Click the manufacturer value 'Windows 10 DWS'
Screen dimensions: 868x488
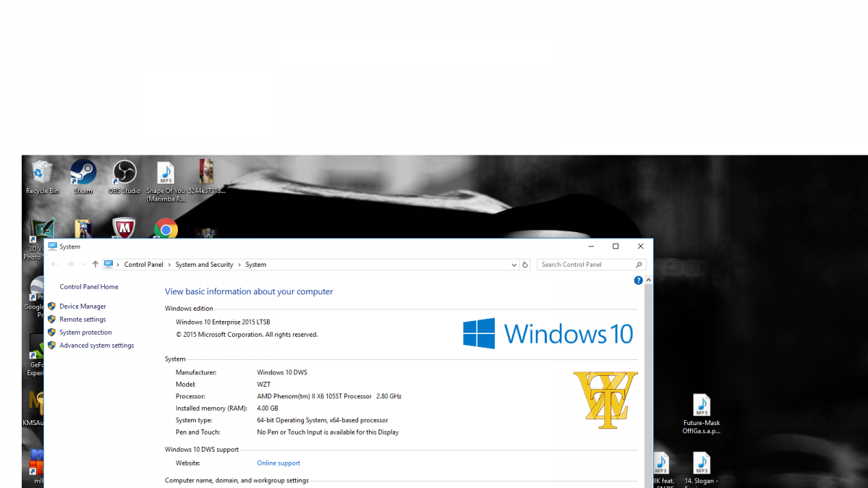click(x=282, y=373)
